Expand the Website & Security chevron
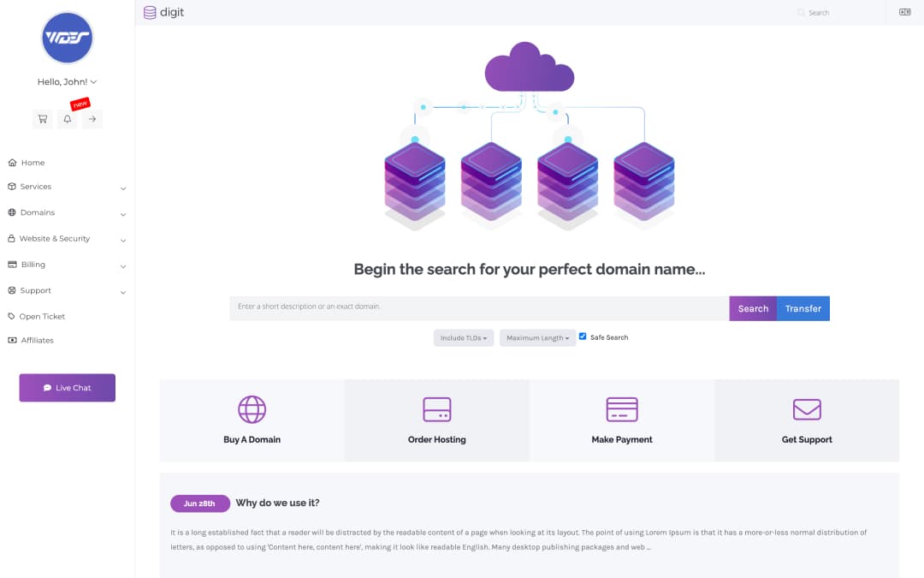 click(123, 240)
